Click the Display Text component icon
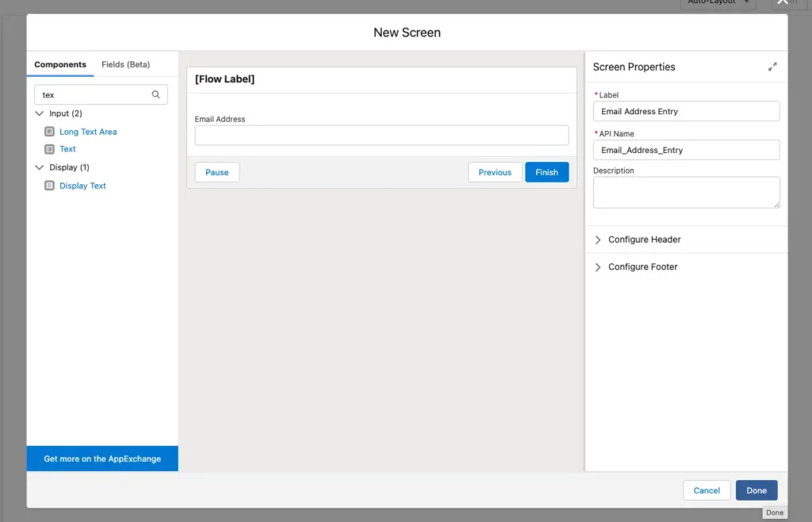The height and width of the screenshot is (522, 812). tap(49, 186)
